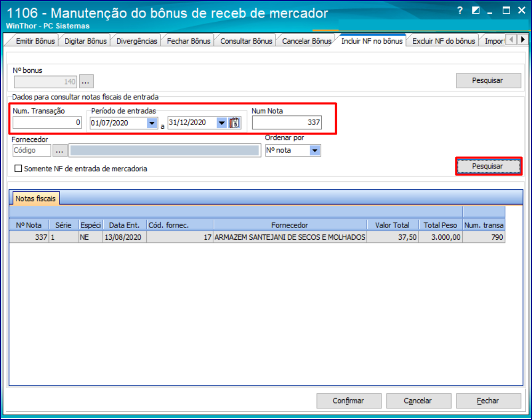Click the transaction number 790 cell

pos(484,237)
